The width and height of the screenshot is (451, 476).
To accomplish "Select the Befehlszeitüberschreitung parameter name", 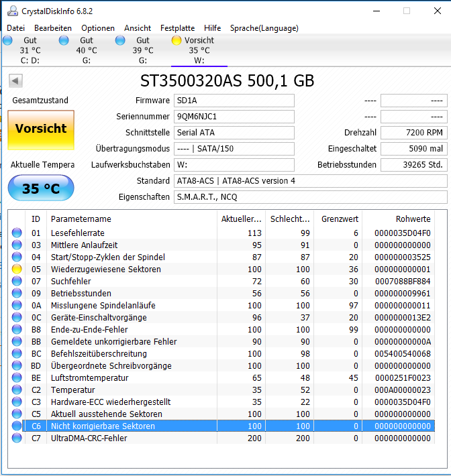I will tap(99, 354).
